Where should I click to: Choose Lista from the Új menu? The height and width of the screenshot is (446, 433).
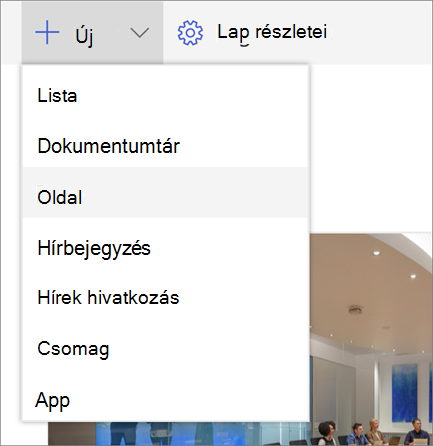click(165, 96)
